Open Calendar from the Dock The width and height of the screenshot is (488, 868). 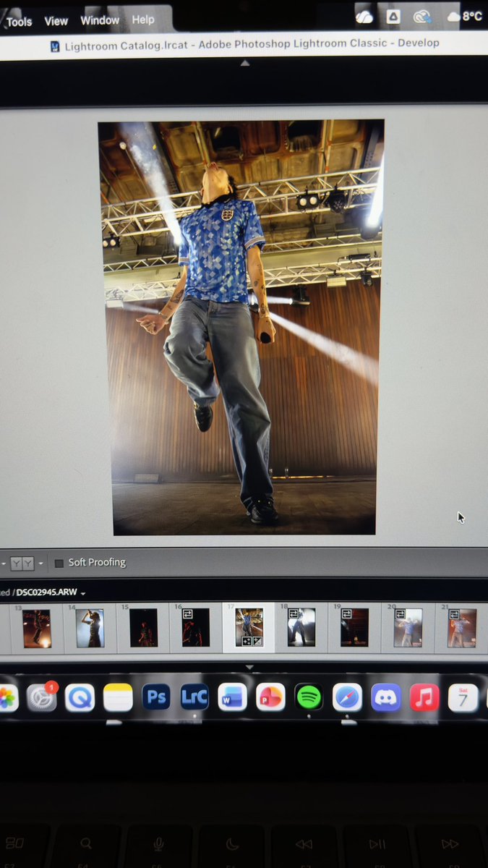point(463,697)
